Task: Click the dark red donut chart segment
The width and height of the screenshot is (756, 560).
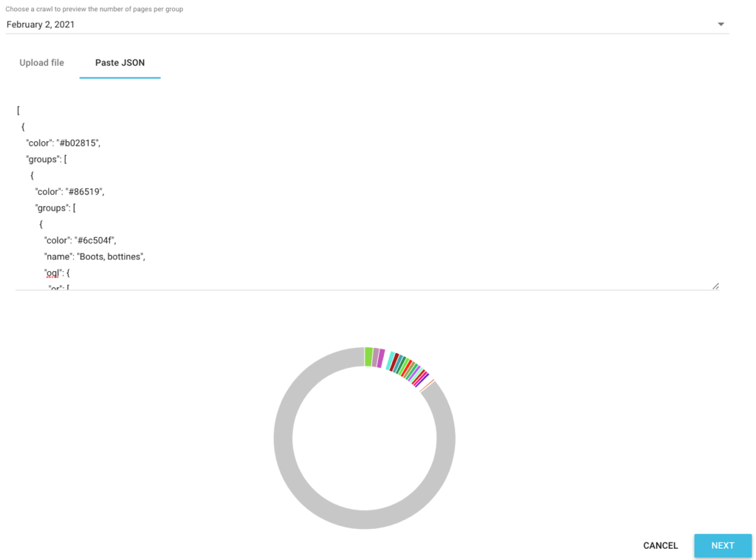Action: point(395,362)
